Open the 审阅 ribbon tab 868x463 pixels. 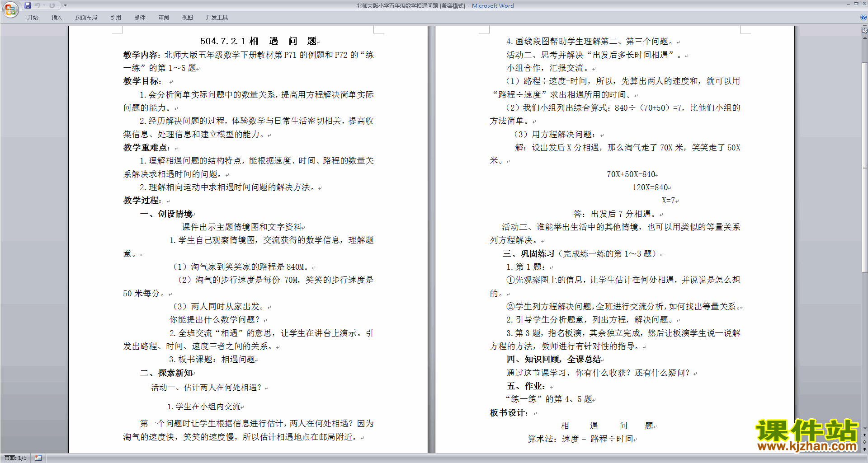pyautogui.click(x=164, y=17)
